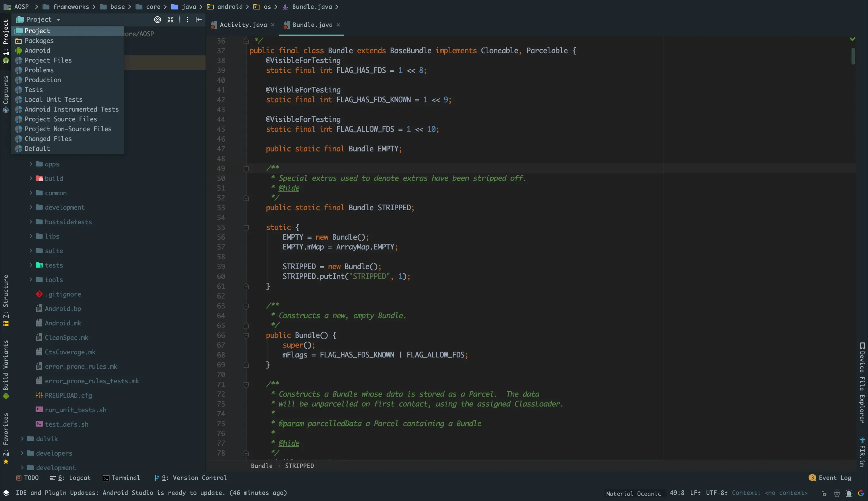Viewport: 868px width, 501px height.
Task: Open the UTF-8 encoding dropdown
Action: [x=716, y=493]
